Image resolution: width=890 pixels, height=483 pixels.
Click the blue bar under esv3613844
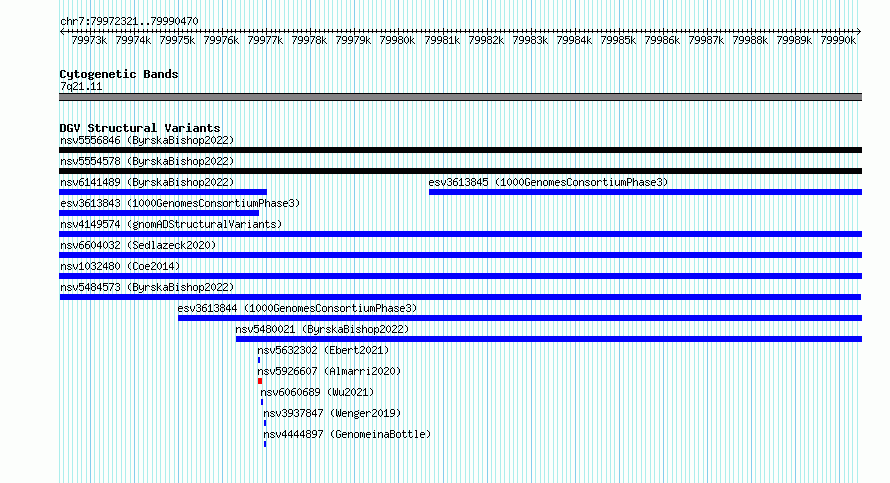click(520, 318)
